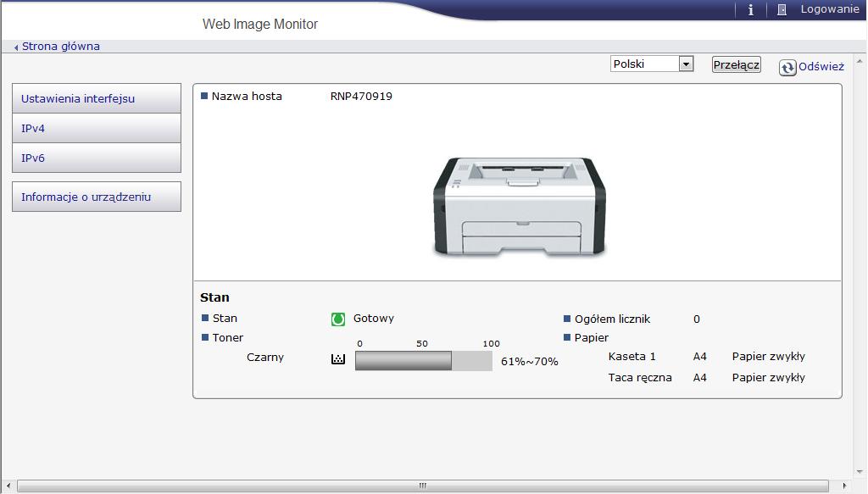Click the Odśwież link text

click(x=821, y=67)
